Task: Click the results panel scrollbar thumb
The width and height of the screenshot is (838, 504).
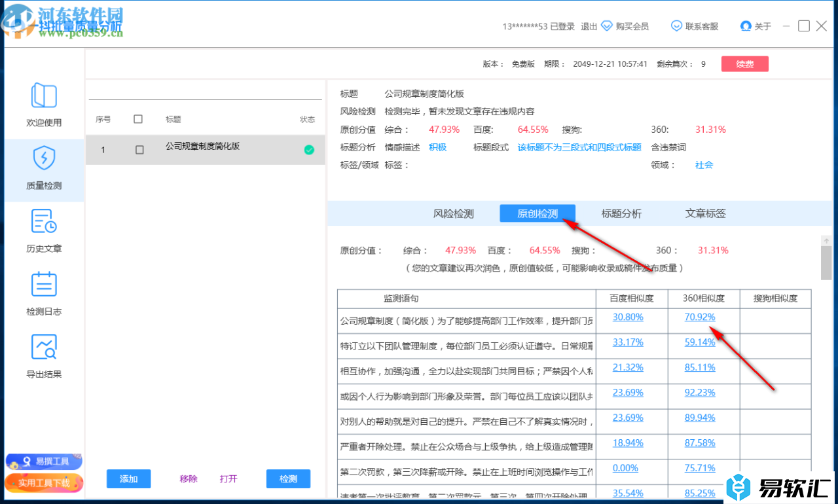Action: pyautogui.click(x=826, y=264)
